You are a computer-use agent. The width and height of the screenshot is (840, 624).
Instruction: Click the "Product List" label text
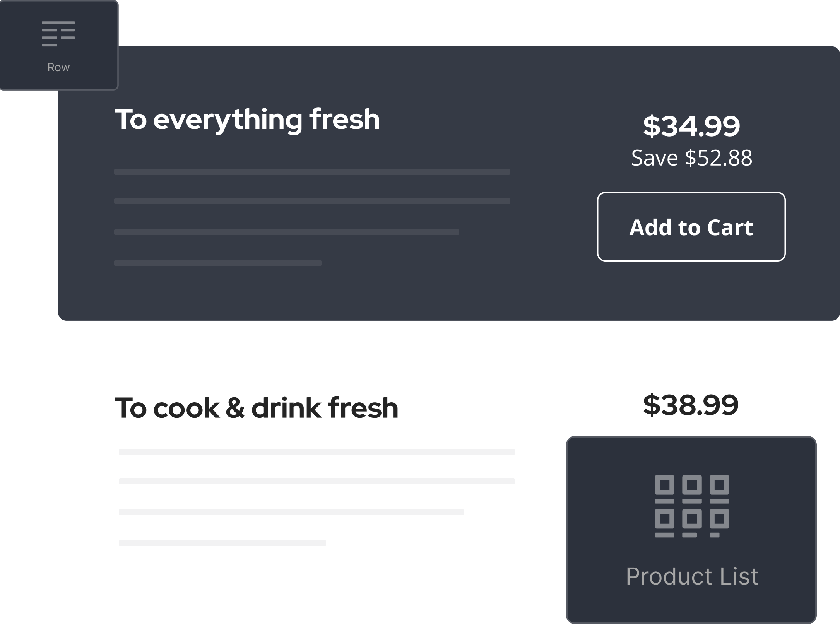coord(692,576)
